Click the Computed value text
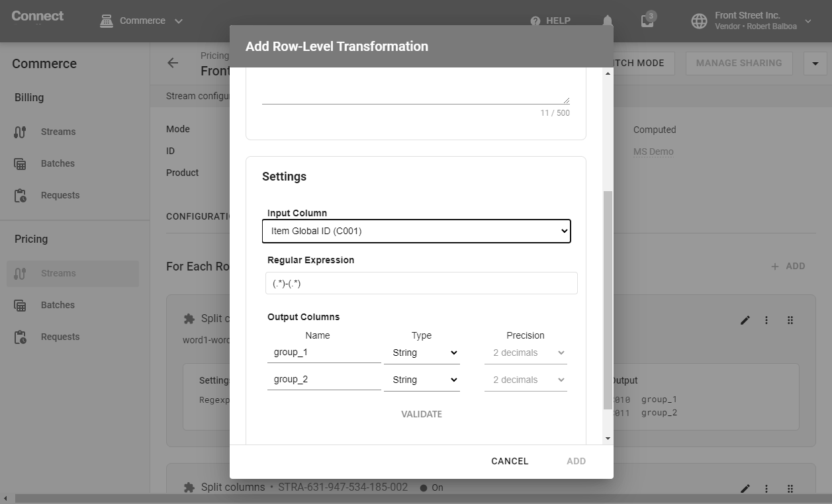 pos(655,130)
